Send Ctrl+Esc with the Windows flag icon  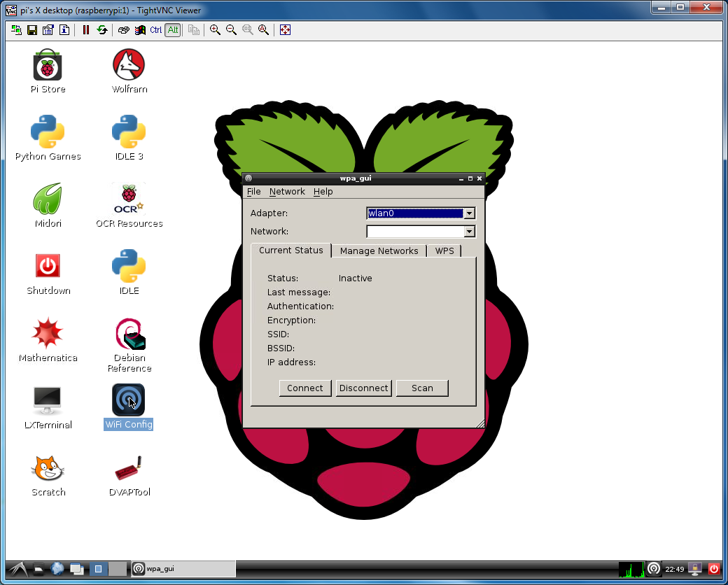140,30
